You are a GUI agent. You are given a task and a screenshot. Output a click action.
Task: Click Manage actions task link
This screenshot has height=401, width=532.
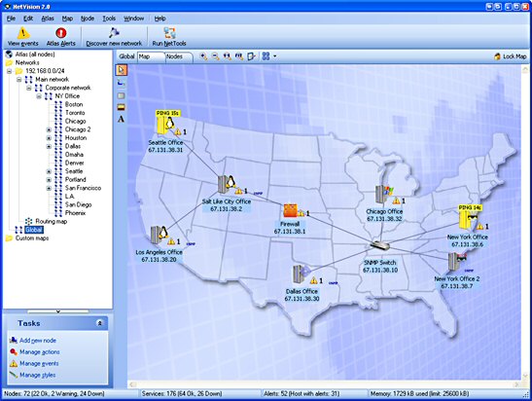39,352
